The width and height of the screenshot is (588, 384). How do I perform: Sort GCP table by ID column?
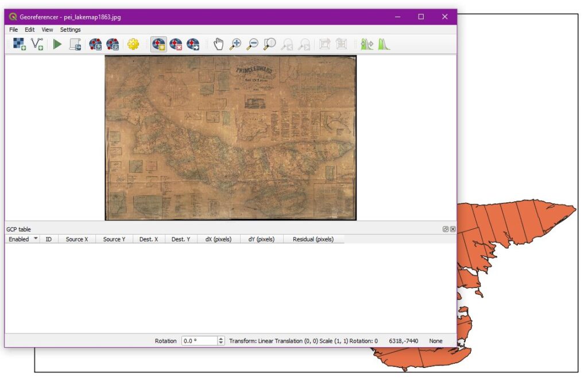point(49,239)
